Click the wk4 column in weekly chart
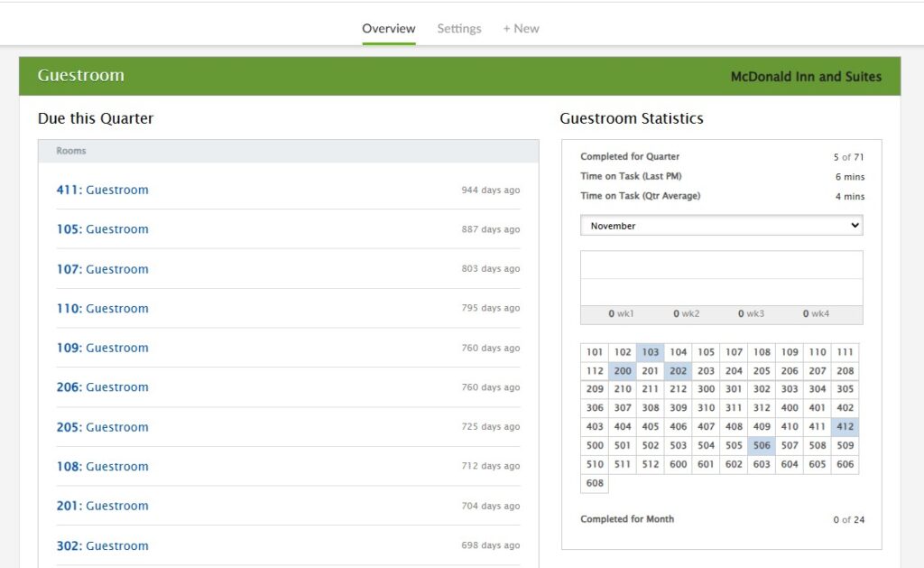The width and height of the screenshot is (924, 568). [816, 313]
